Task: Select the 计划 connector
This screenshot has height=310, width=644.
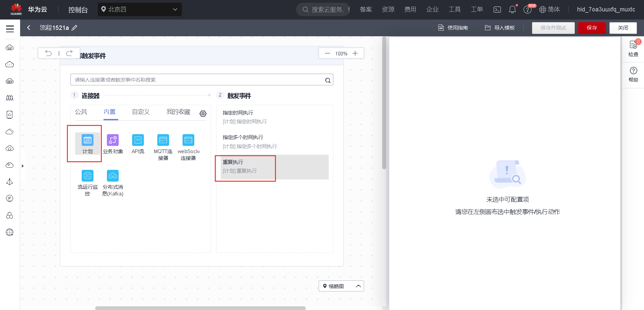Action: [x=87, y=144]
